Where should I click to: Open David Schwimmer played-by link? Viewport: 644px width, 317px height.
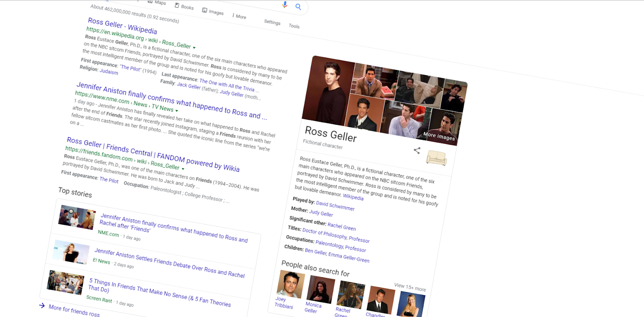[335, 206]
